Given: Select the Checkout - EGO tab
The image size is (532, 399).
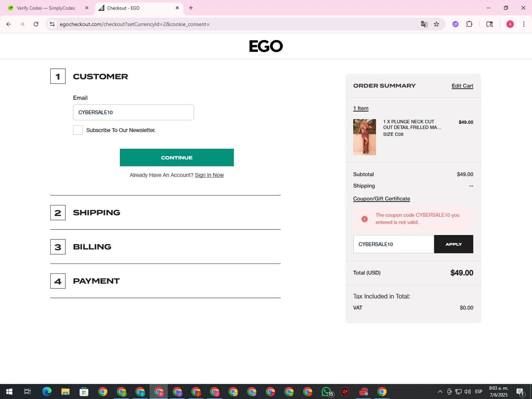Looking at the screenshot, I should (x=139, y=8).
